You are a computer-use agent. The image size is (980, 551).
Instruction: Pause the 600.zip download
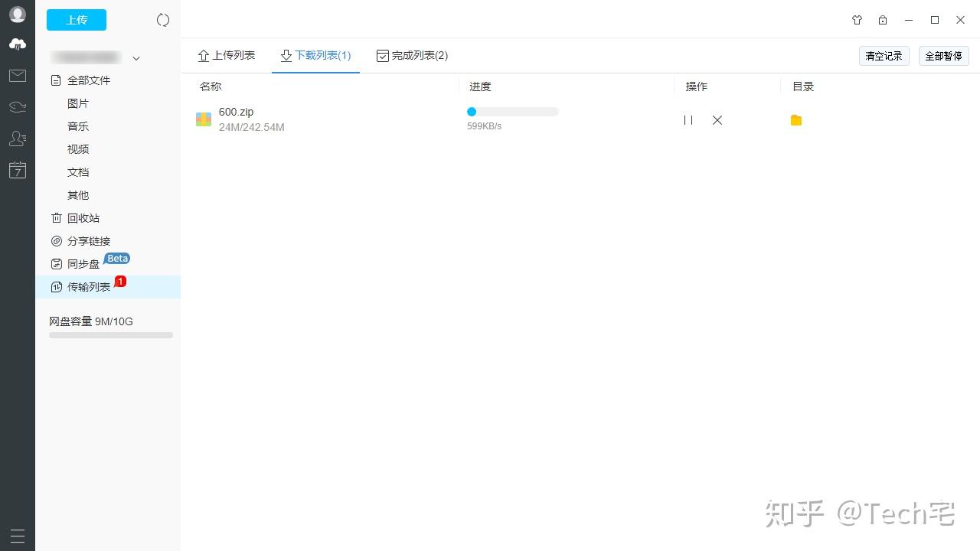(x=688, y=120)
